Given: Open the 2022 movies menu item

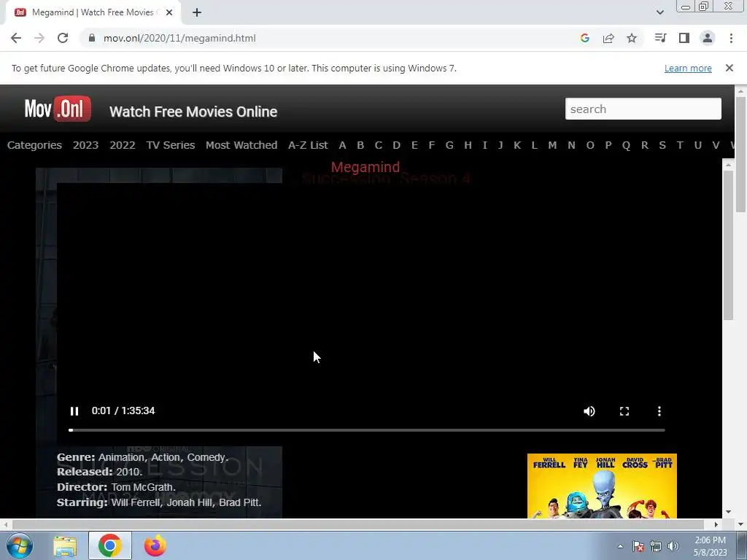Looking at the screenshot, I should click(x=123, y=145).
